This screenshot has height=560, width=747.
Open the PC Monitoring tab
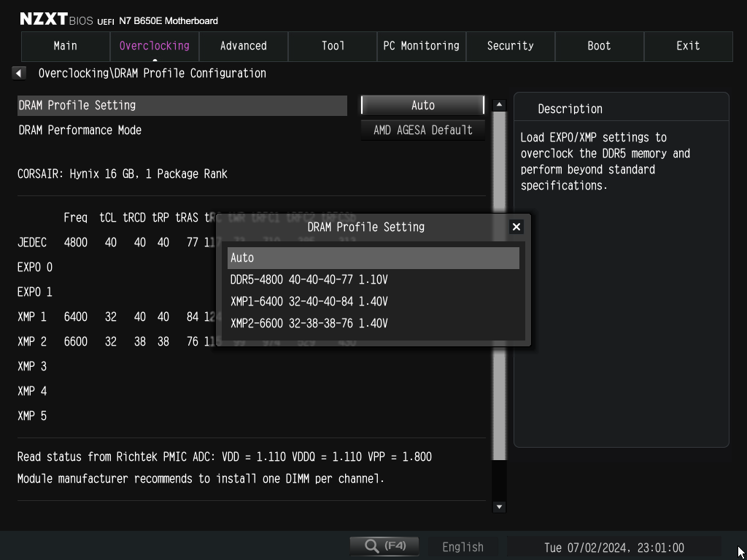(422, 46)
